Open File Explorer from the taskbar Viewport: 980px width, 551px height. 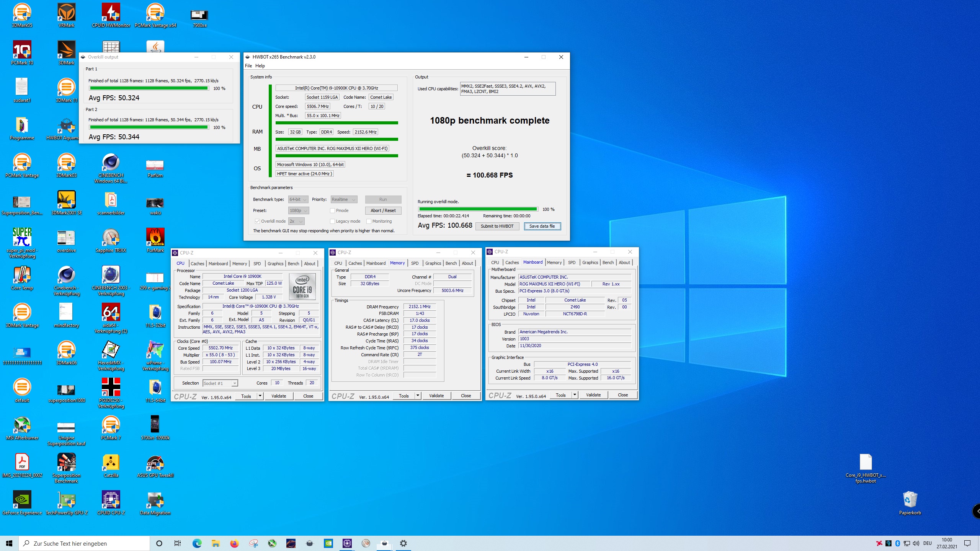tap(216, 543)
